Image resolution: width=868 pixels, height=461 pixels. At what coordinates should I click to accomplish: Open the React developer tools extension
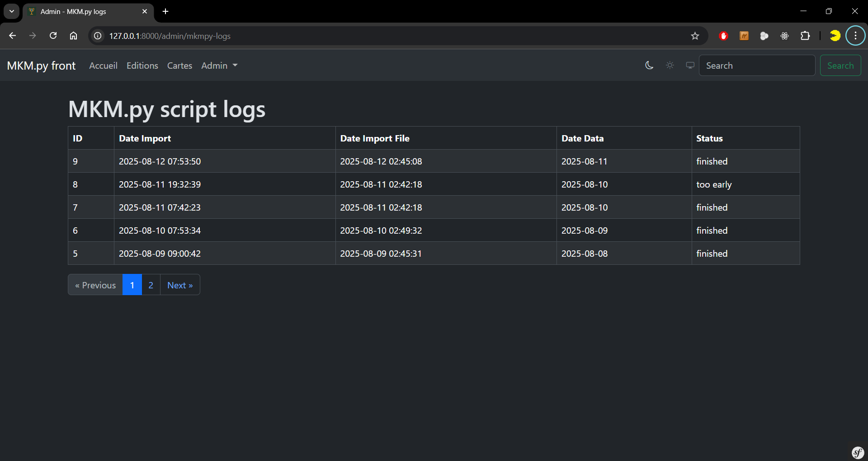pyautogui.click(x=784, y=36)
